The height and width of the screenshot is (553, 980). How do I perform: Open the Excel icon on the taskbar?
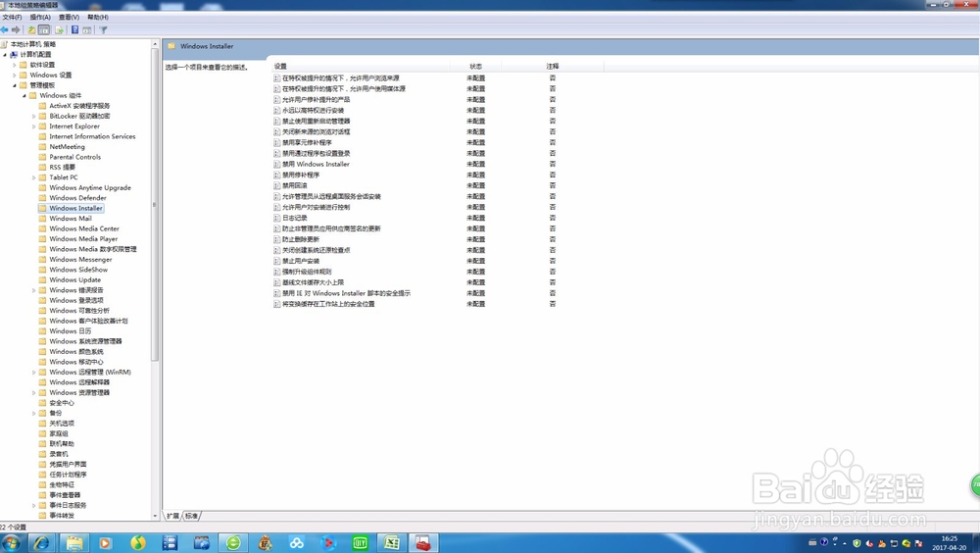pos(392,543)
